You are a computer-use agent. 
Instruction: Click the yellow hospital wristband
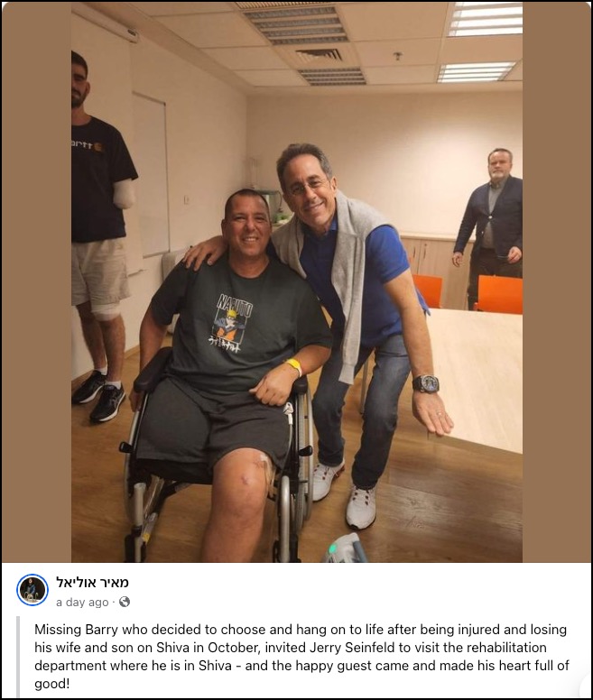[294, 366]
